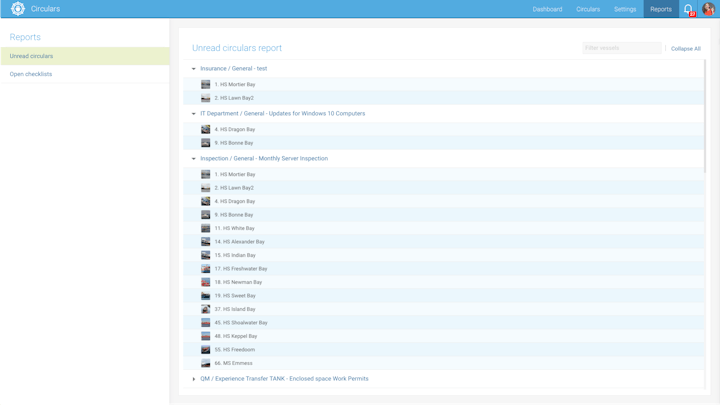Image resolution: width=720 pixels, height=405 pixels.
Task: Go to the Dashboard menu
Action: tap(547, 9)
